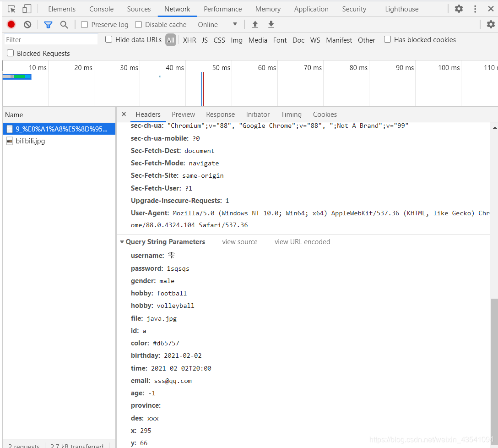This screenshot has height=448, width=498.
Task: Select the All request type filter
Action: 171,40
